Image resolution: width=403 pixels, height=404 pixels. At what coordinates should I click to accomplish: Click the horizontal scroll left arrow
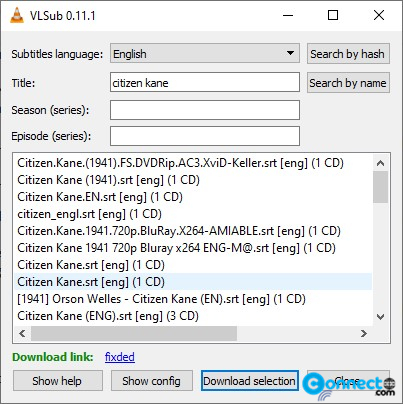[x=22, y=333]
